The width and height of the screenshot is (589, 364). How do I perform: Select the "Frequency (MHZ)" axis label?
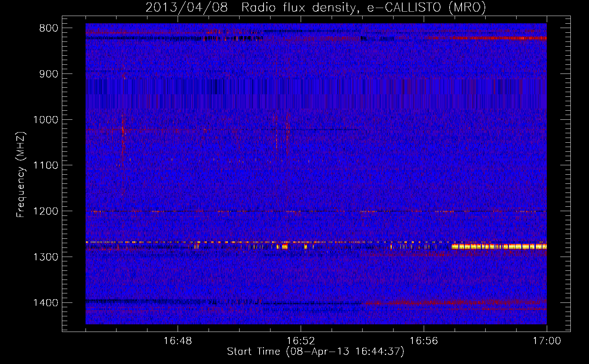pyautogui.click(x=21, y=175)
